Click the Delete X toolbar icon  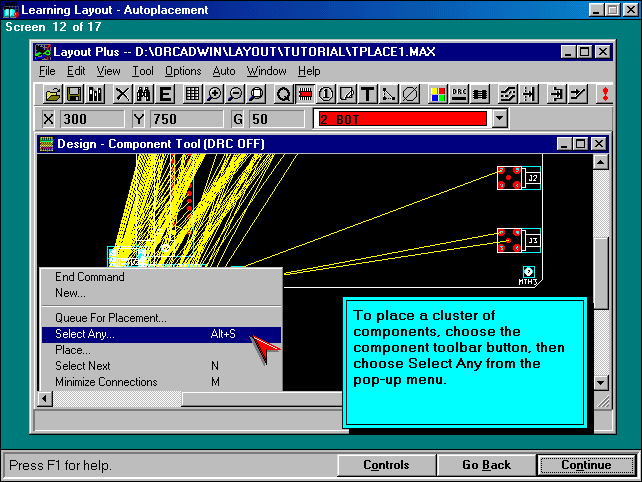click(122, 94)
